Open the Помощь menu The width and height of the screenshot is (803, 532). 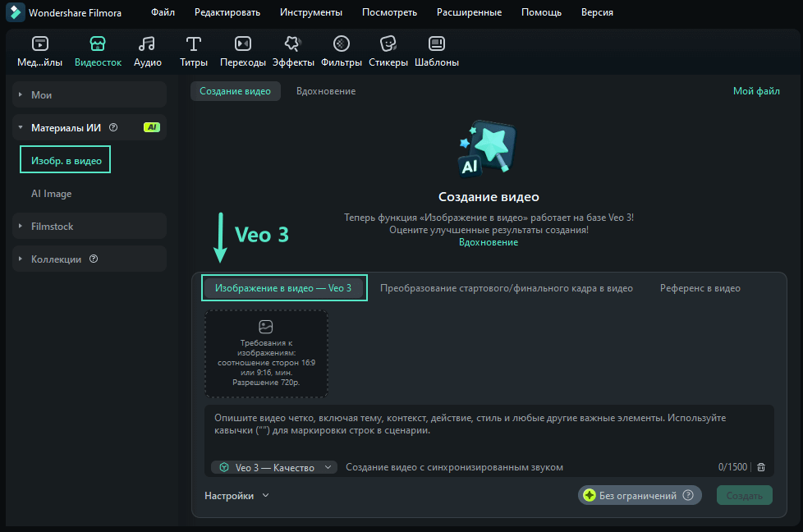(x=541, y=12)
